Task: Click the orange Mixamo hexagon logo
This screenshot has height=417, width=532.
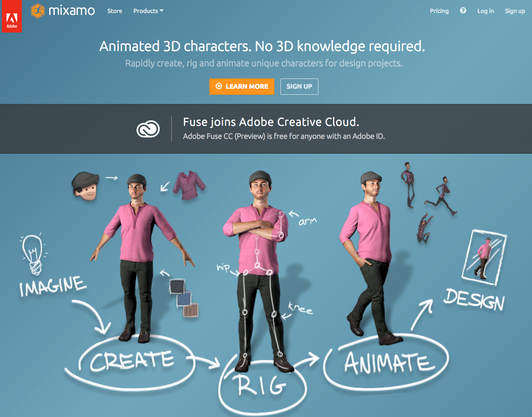Action: 38,11
